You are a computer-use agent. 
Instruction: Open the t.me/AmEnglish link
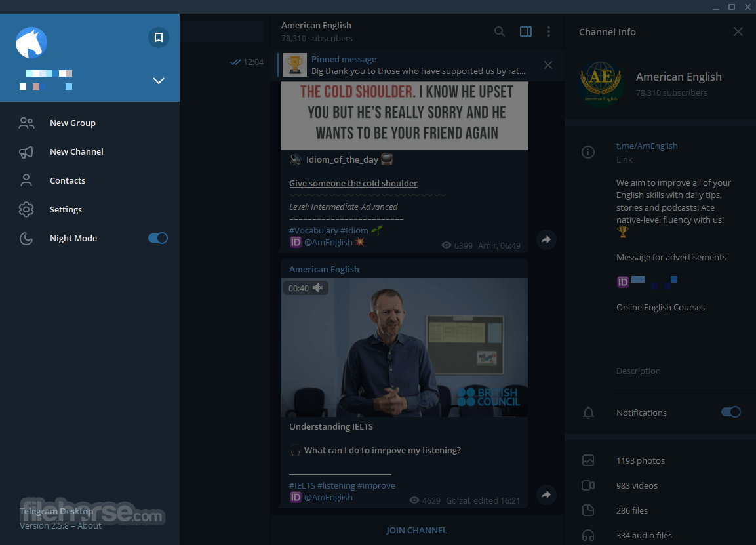pyautogui.click(x=647, y=146)
